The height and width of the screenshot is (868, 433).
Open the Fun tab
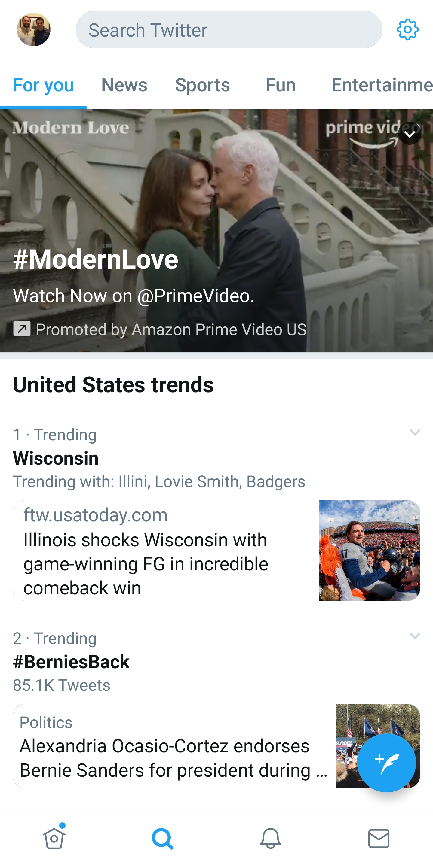coord(280,85)
